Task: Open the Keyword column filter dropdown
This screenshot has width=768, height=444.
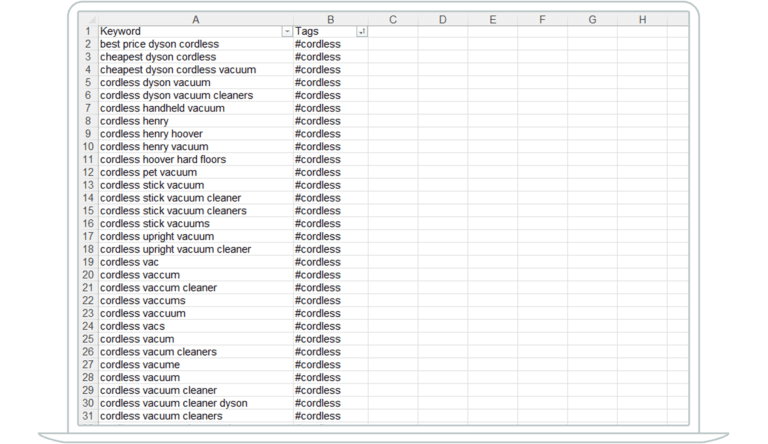Action: click(287, 31)
